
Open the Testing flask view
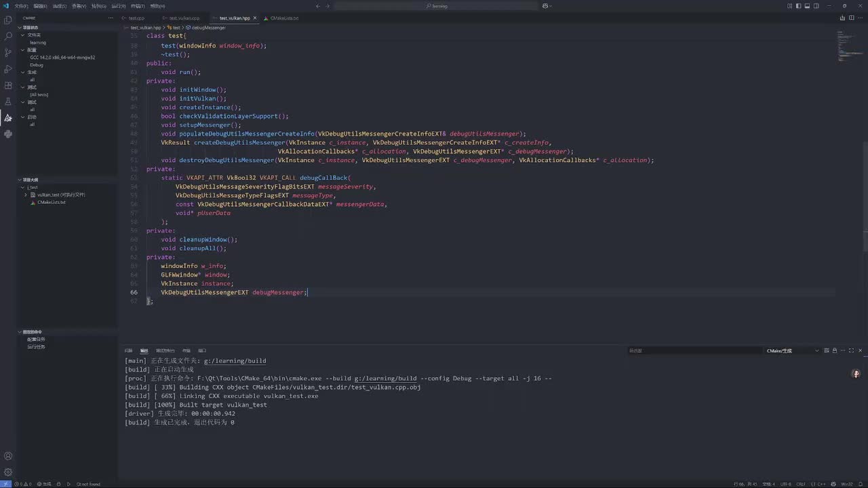click(8, 102)
